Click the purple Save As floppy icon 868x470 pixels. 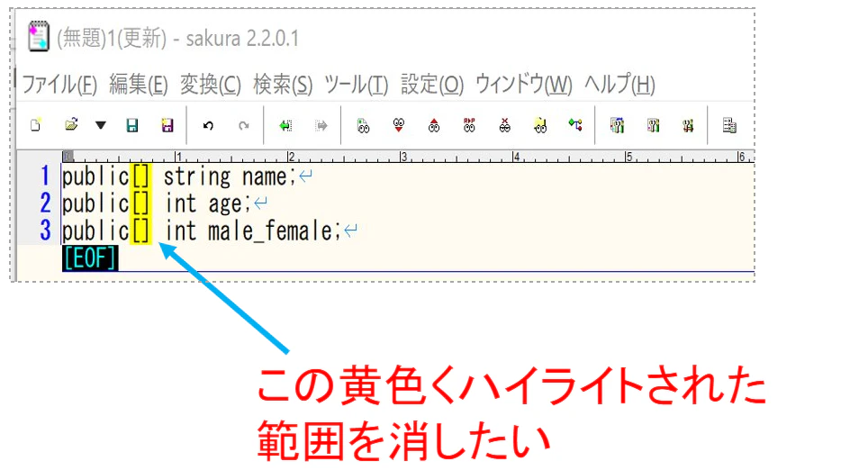(167, 126)
